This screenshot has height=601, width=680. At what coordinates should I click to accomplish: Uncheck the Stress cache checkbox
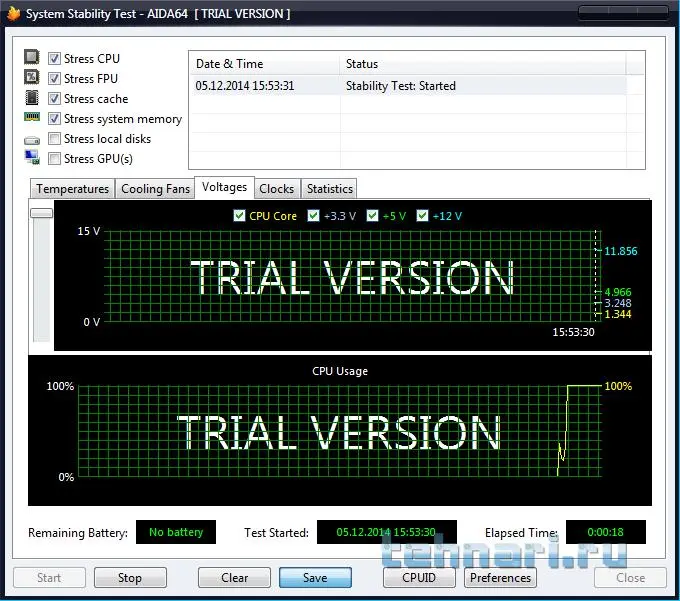click(x=54, y=98)
